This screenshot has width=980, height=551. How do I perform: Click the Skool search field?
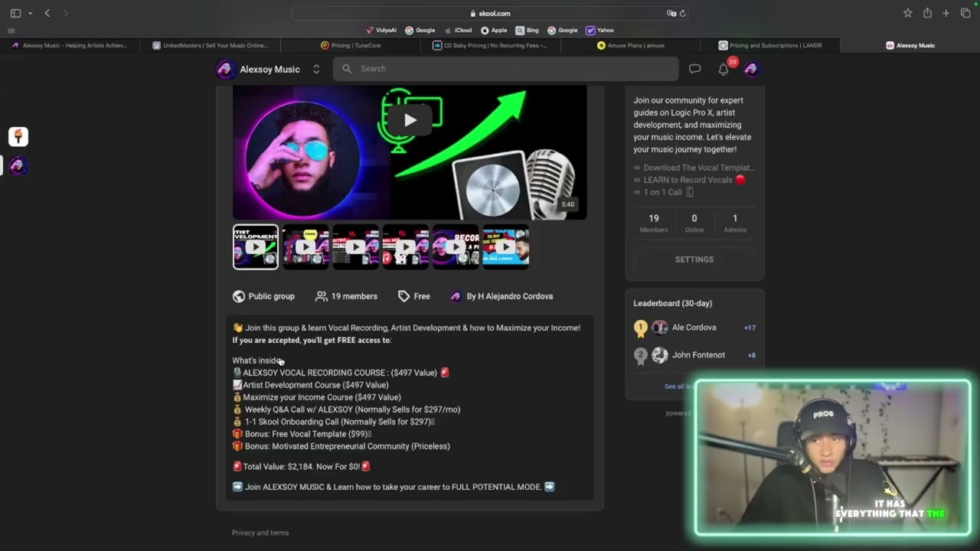505,69
